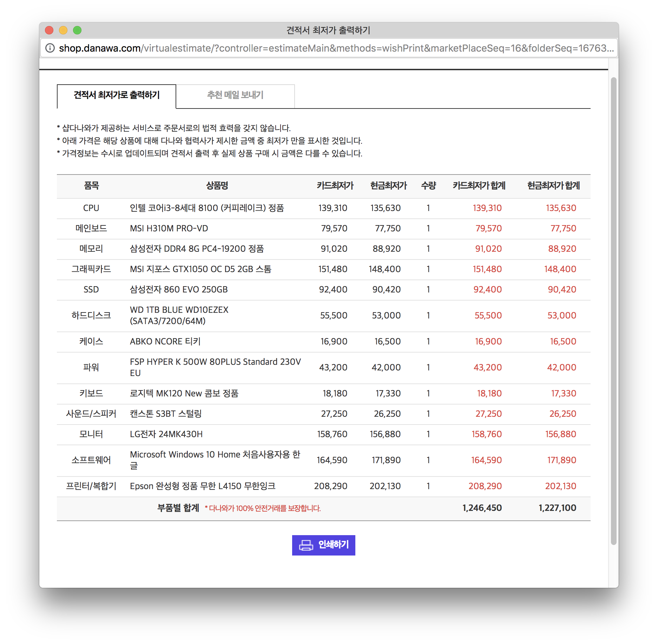Click black card price 151,480 in GPU row
Screen dimensions: 658x644
333,269
